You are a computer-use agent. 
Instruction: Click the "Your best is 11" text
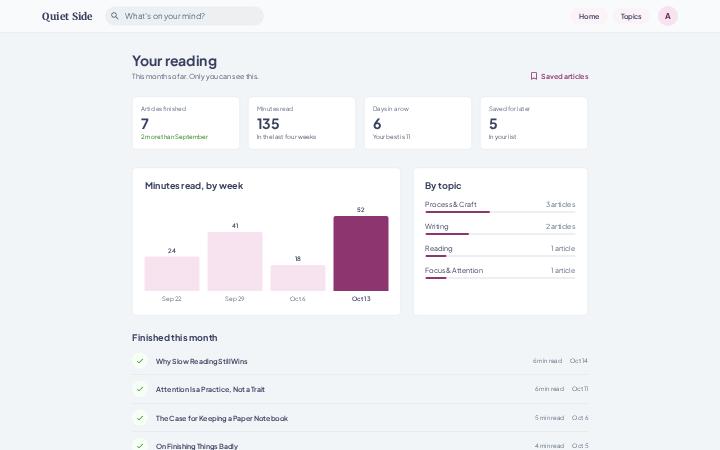391,137
